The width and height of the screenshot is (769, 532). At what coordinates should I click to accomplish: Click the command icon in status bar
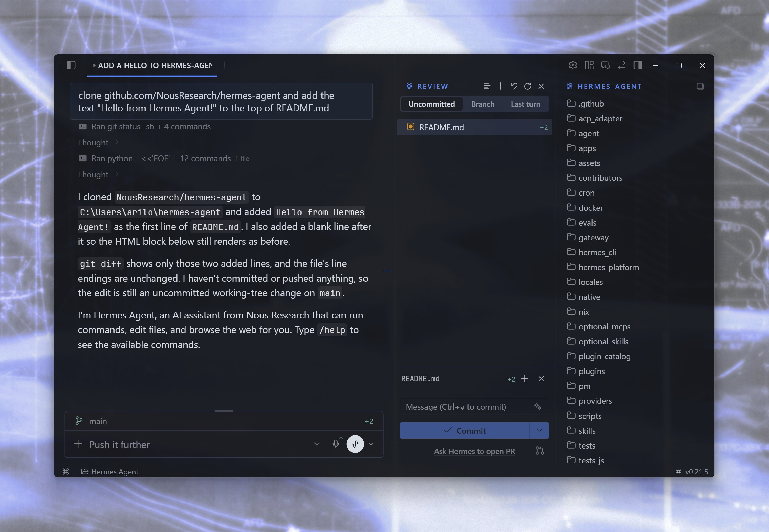pyautogui.click(x=66, y=471)
